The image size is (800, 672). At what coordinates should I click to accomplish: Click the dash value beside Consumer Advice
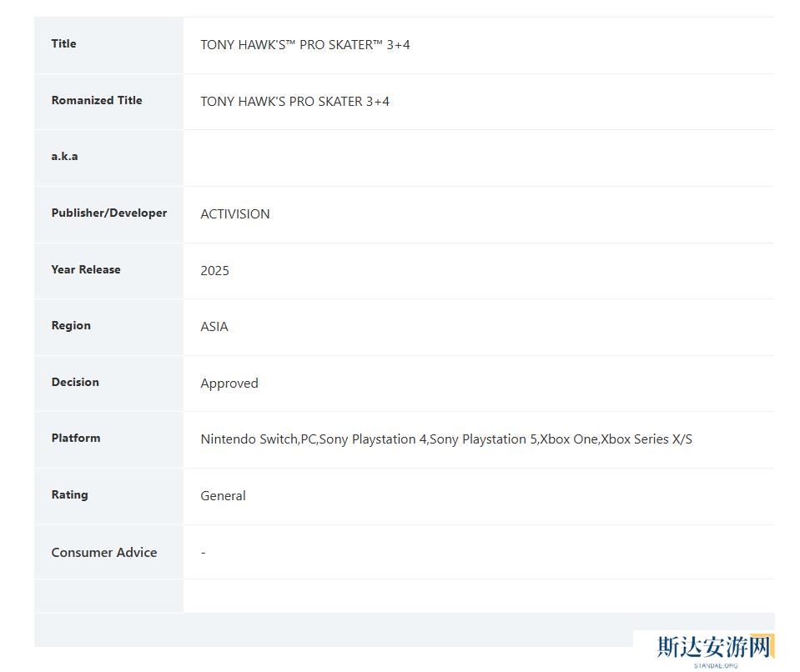click(x=203, y=553)
